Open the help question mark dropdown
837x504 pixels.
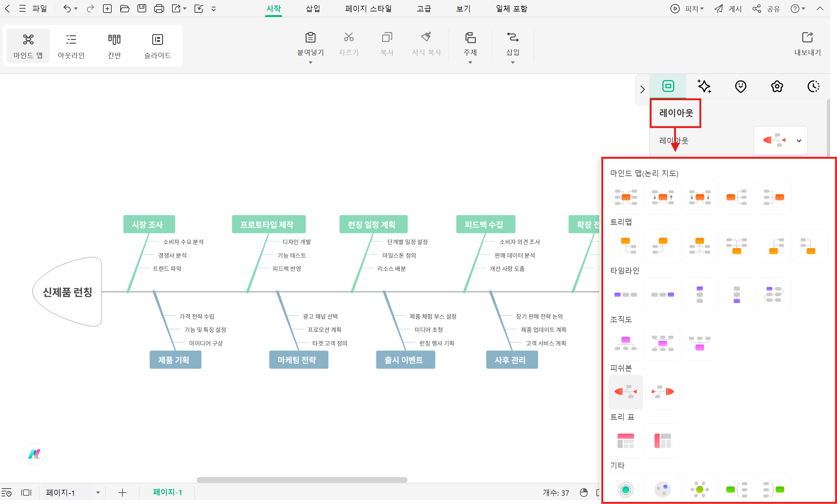coord(798,9)
